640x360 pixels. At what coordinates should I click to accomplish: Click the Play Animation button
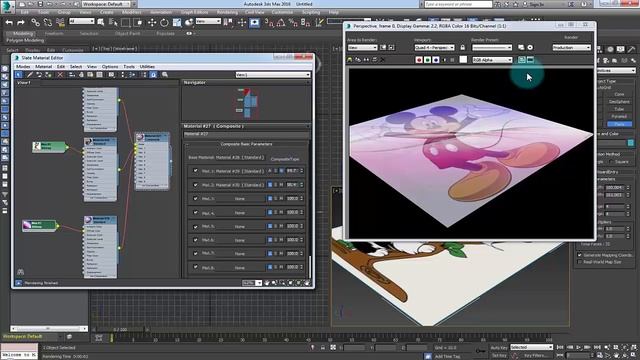point(579,347)
